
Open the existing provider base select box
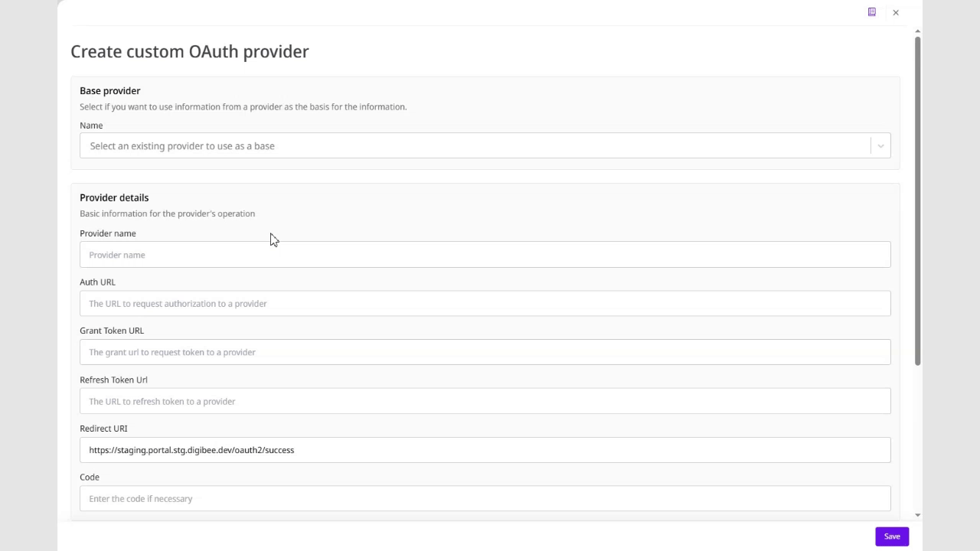click(x=475, y=146)
